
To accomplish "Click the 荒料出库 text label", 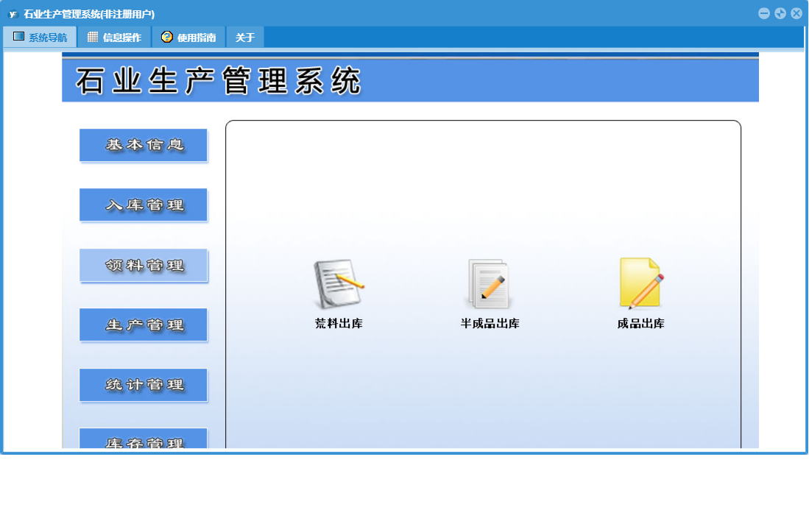I will 339,324.
